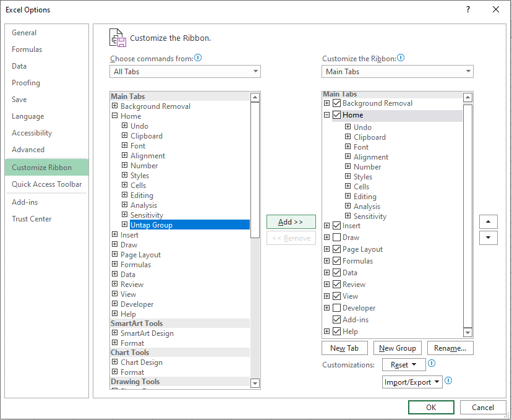Uncheck the Help checkbox in right list

(x=336, y=332)
